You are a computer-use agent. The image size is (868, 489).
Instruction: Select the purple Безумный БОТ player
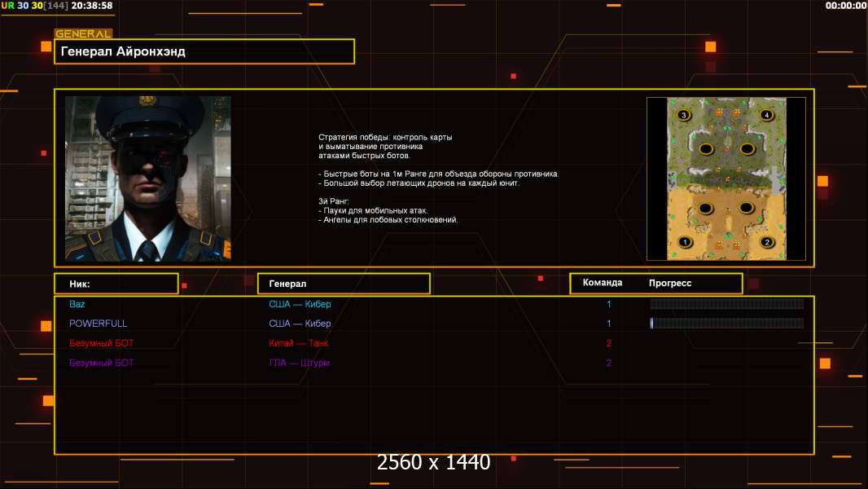point(101,363)
